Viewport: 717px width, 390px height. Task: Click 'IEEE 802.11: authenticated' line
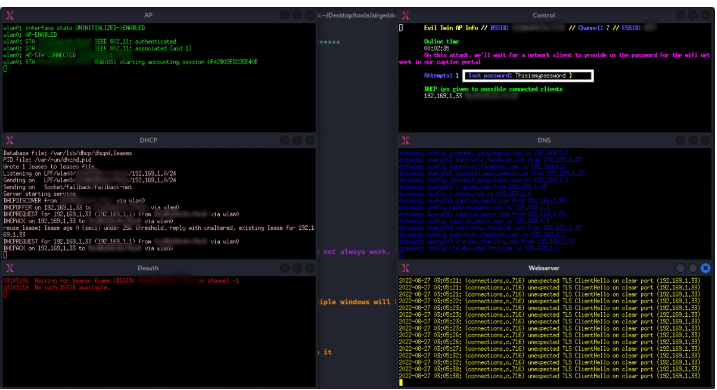tap(90, 42)
